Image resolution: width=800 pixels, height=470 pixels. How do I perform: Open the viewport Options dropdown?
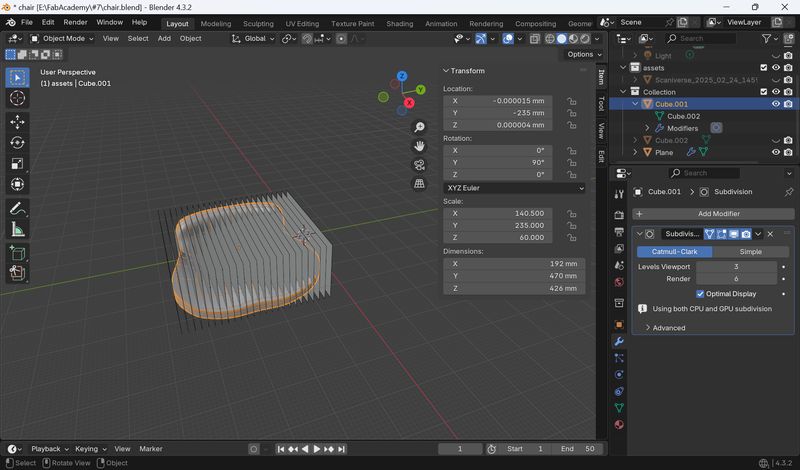point(584,55)
